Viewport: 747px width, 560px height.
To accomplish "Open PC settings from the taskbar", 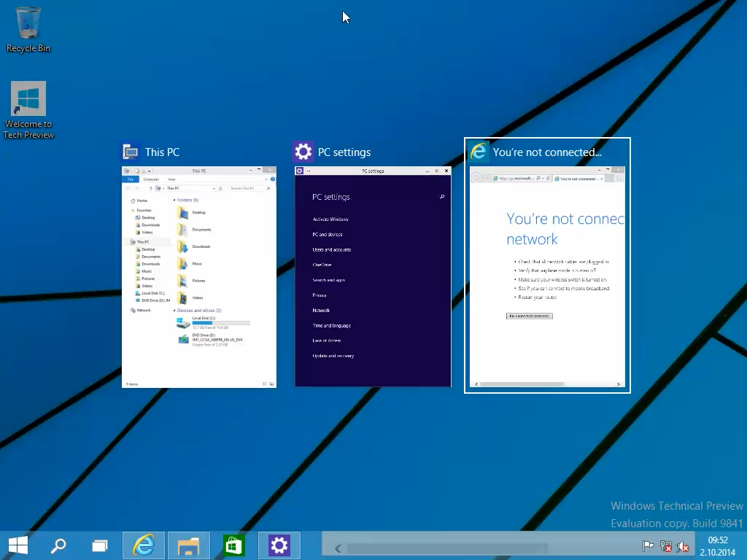I will 279,545.
